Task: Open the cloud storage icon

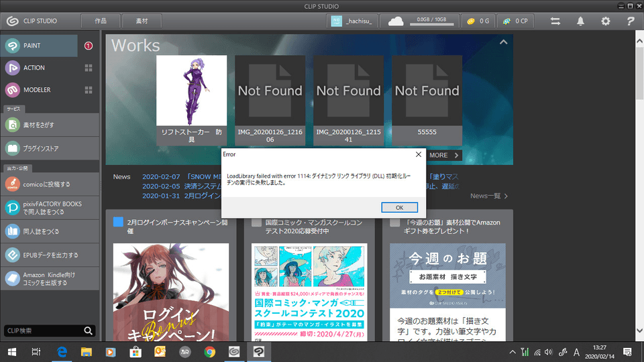Action: [396, 21]
